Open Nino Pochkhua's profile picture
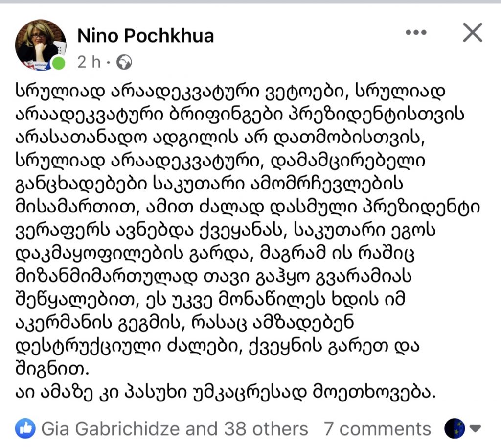This screenshot has height=448, width=501. pyautogui.click(x=41, y=44)
